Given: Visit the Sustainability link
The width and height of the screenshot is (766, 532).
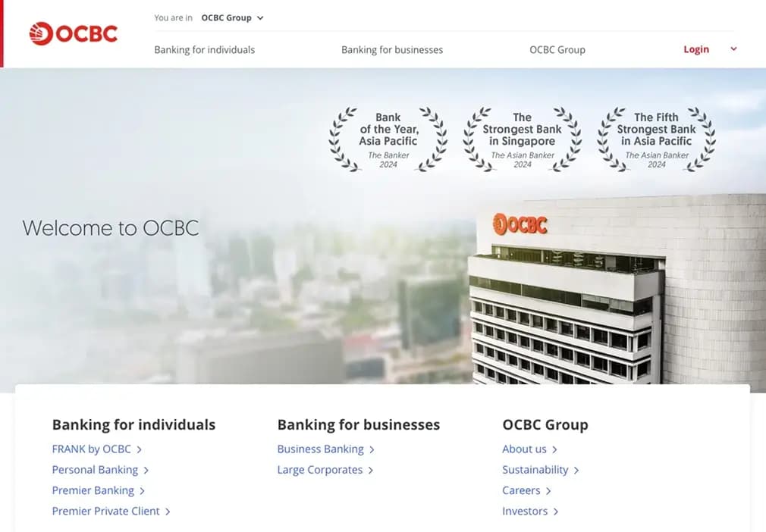Looking at the screenshot, I should 535,470.
